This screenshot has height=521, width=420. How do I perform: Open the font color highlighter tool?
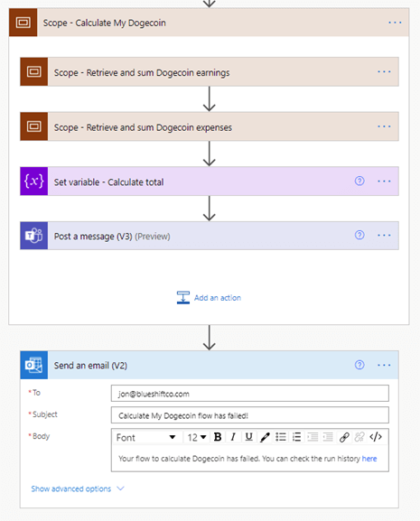pos(265,437)
